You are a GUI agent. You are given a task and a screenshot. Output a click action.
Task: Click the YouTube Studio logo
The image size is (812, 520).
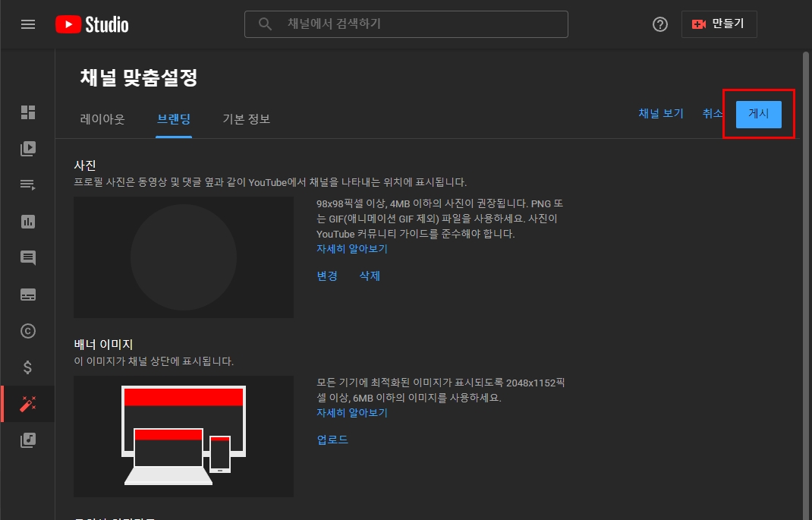[x=91, y=24]
